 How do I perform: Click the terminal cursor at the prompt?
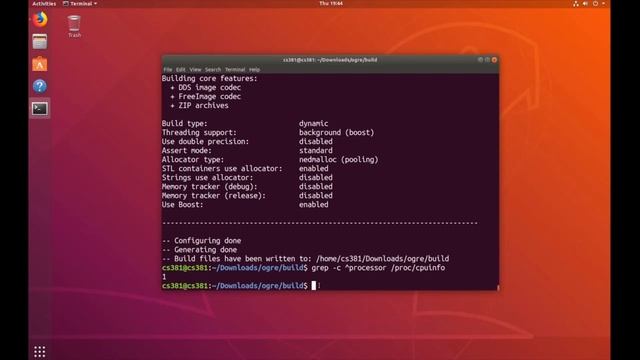point(314,285)
